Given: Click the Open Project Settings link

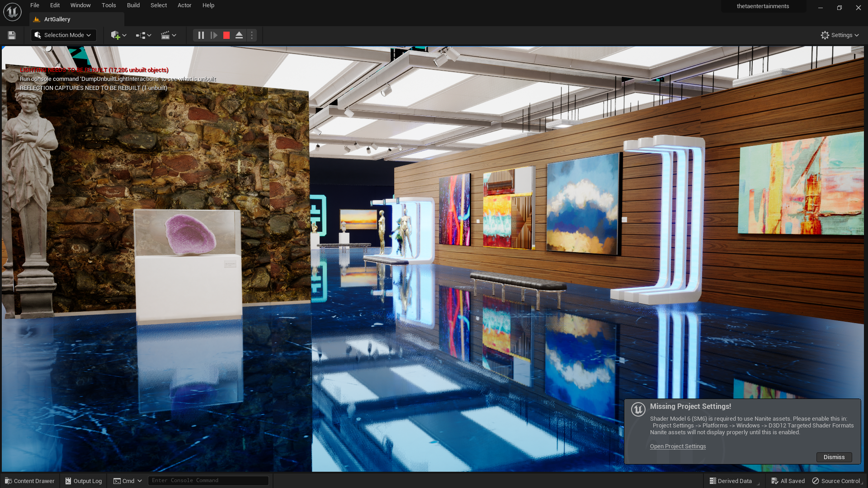Looking at the screenshot, I should click(x=678, y=446).
